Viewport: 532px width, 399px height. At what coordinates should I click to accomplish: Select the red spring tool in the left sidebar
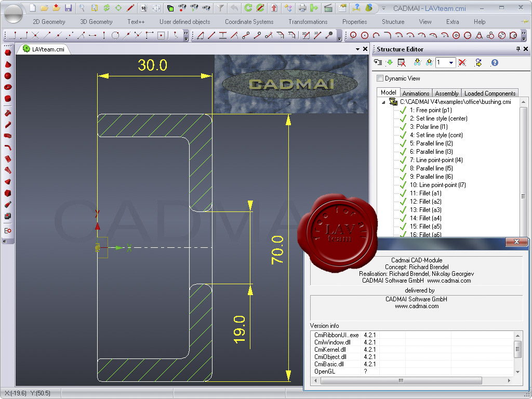pos(8,159)
